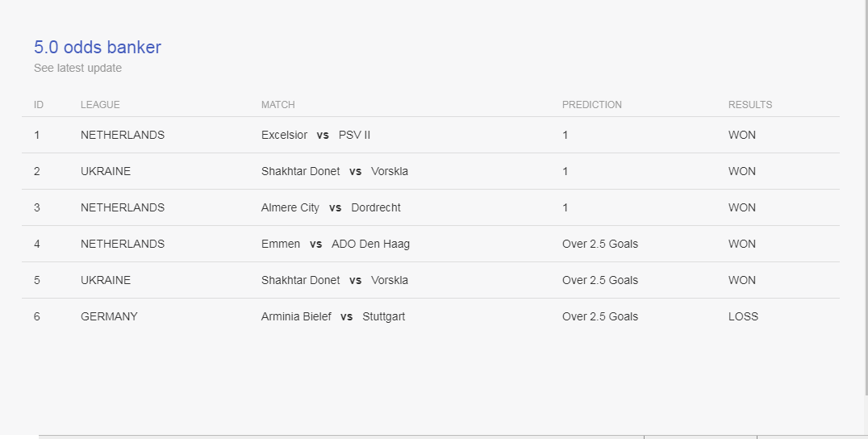The width and height of the screenshot is (868, 439).
Task: Click the vertical scrollbar on the right edge
Action: (x=867, y=198)
